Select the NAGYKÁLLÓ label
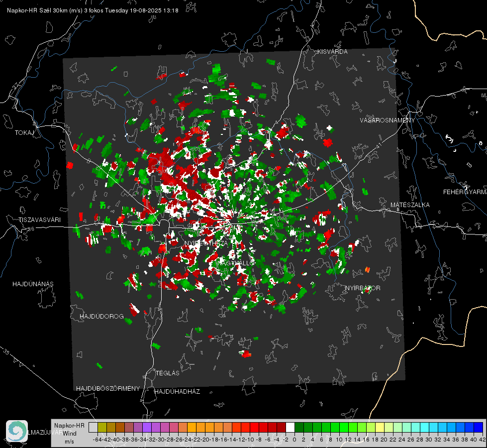Screen dimensions: 487x448 point(236,263)
